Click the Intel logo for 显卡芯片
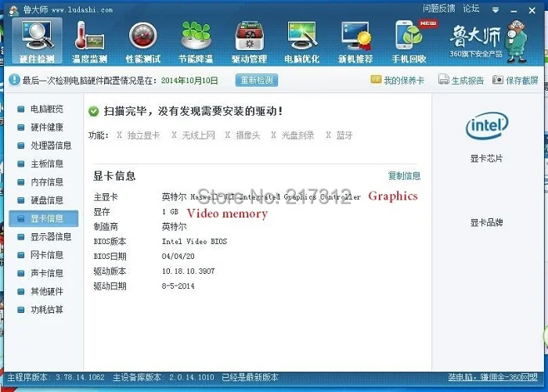This screenshot has width=548, height=392. tap(487, 126)
